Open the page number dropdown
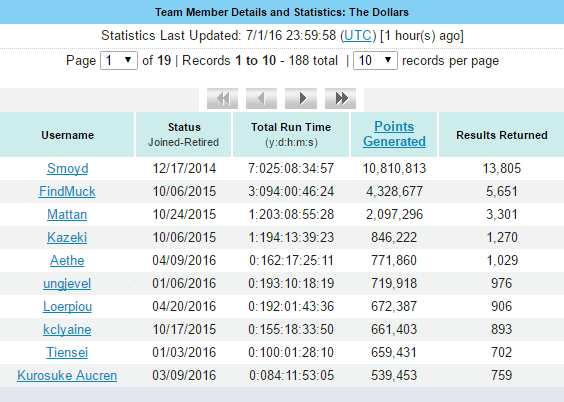This screenshot has height=402, width=564. pyautogui.click(x=119, y=60)
